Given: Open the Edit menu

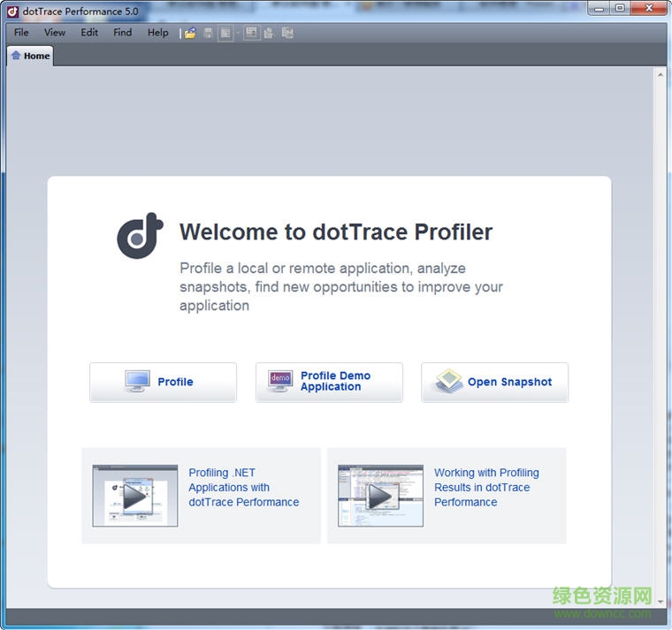Looking at the screenshot, I should (89, 33).
